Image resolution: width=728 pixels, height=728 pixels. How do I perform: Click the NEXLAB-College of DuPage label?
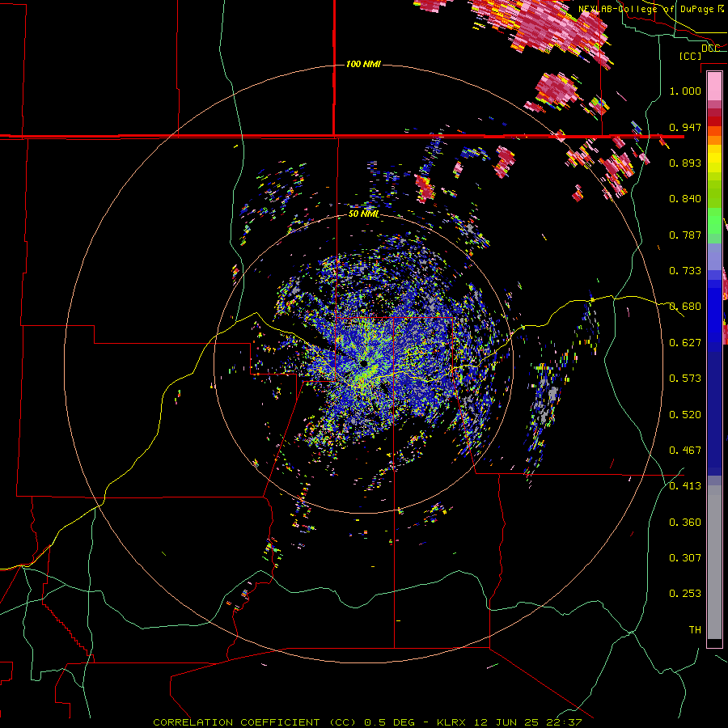click(x=648, y=9)
